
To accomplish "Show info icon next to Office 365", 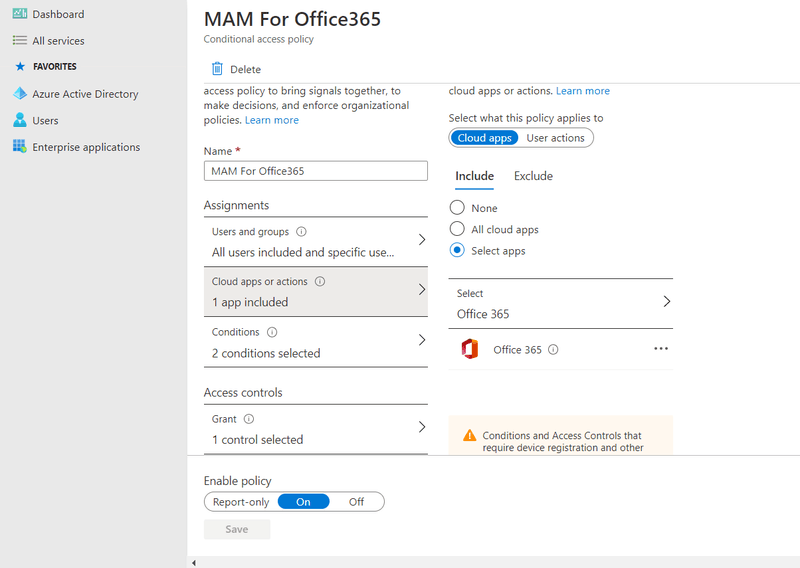I will click(x=553, y=350).
